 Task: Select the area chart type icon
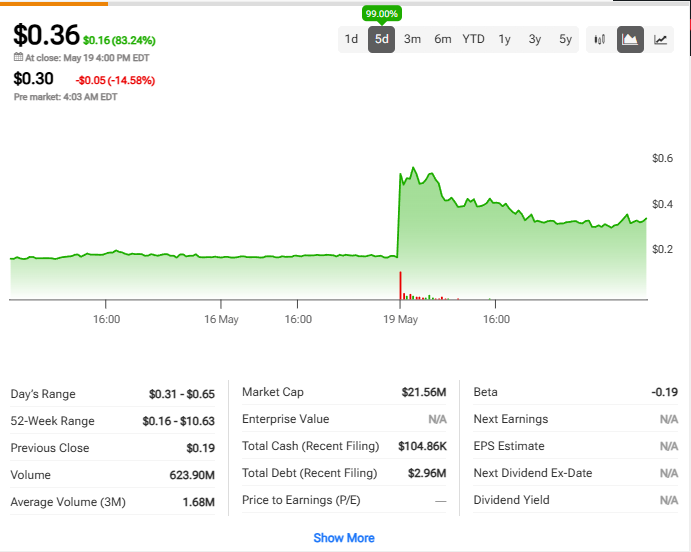630,39
